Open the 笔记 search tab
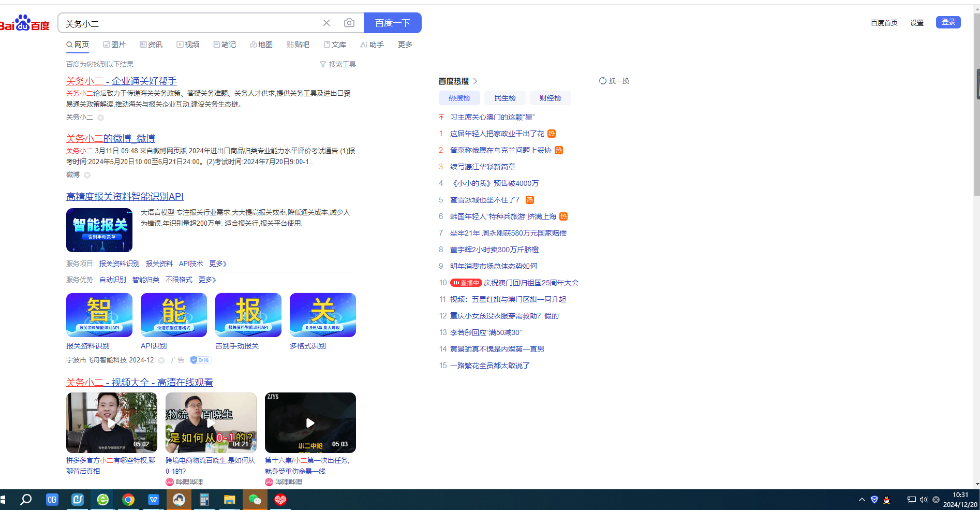 [x=225, y=45]
